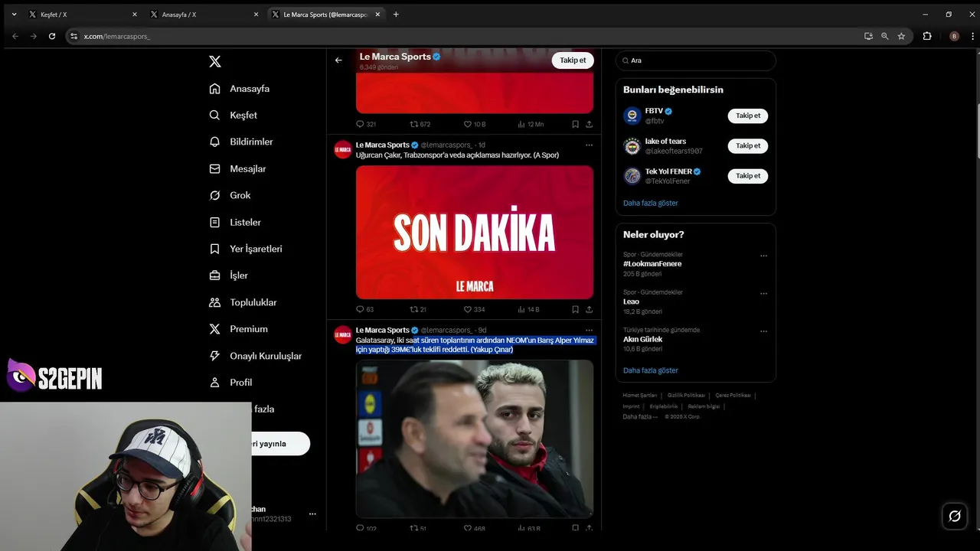Open Bildirimler notifications

click(x=241, y=142)
